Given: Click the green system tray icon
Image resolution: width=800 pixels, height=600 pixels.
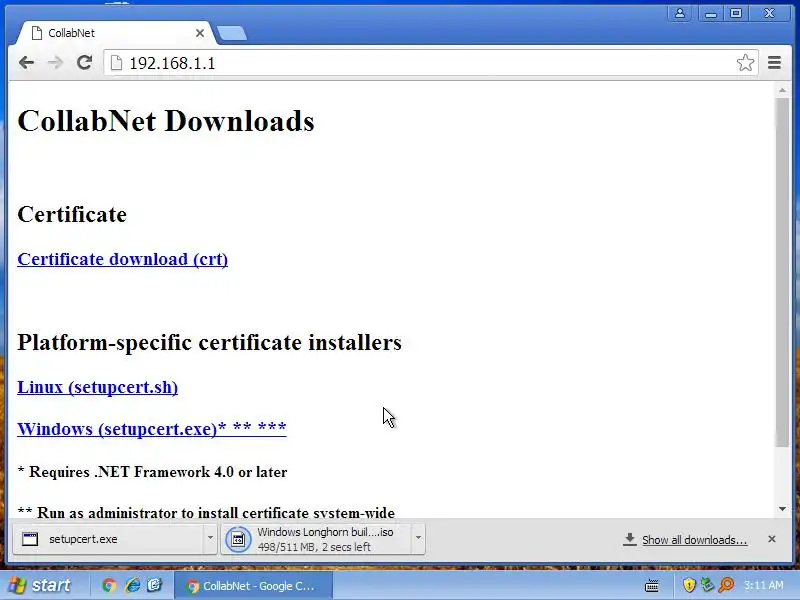Looking at the screenshot, I should coord(707,585).
